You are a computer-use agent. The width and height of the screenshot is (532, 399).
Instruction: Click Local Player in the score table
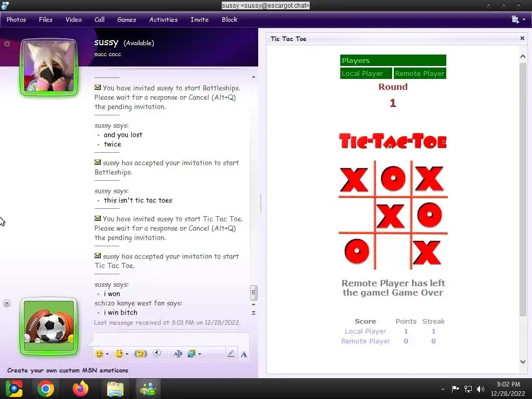365,331
